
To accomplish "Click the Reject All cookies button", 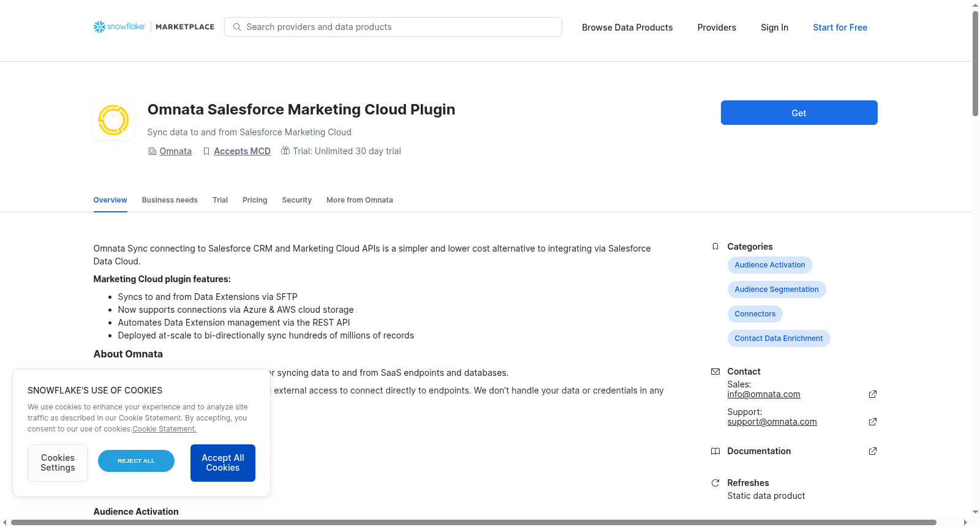I will 136,461.
